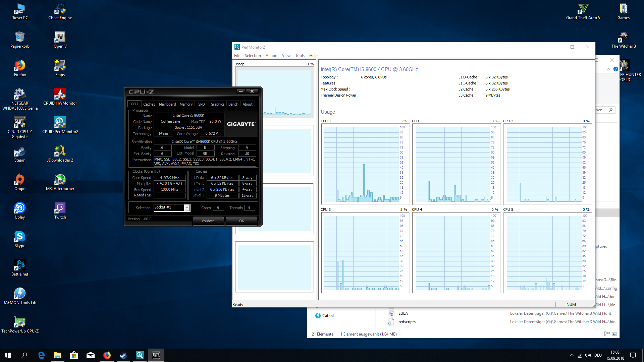This screenshot has width=644, height=362.
Task: Switch Explorer to large thumbnails view
Action: (x=615, y=334)
